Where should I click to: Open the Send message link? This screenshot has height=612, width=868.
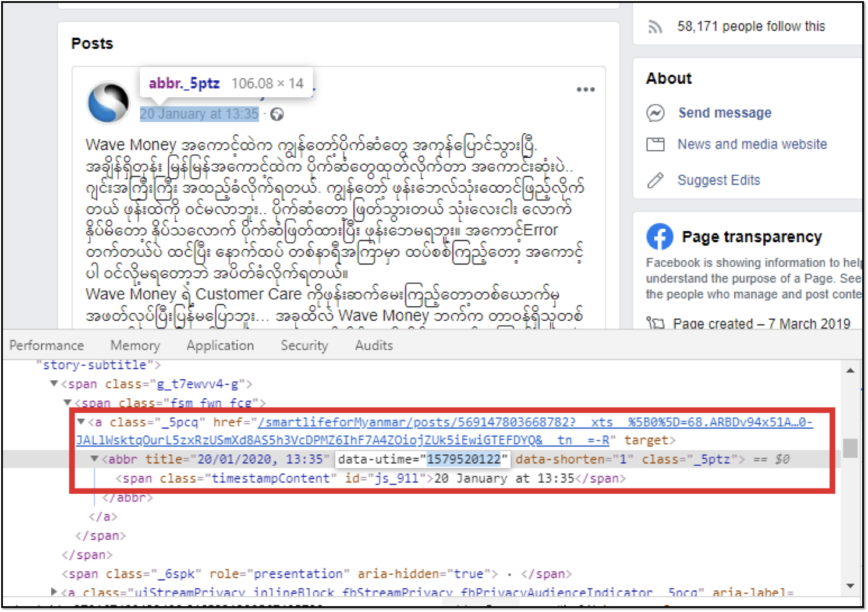[725, 113]
